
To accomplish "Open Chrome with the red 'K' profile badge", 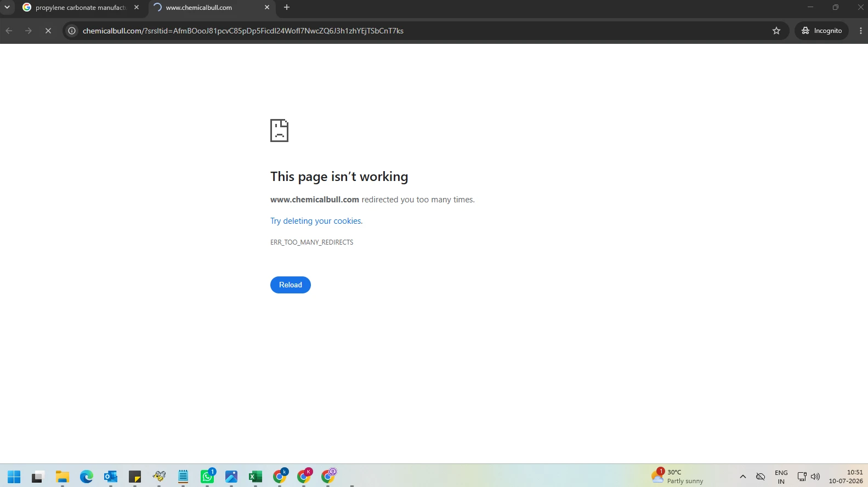I will point(304,477).
